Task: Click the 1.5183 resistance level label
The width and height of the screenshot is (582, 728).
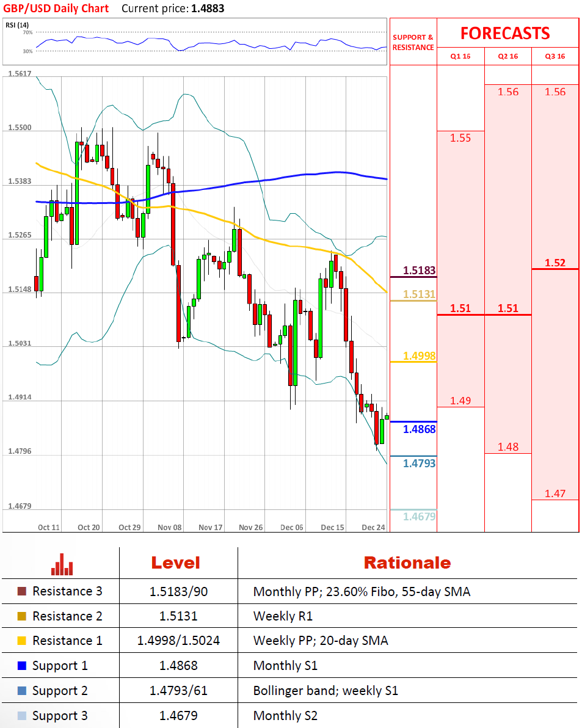Action: [419, 270]
